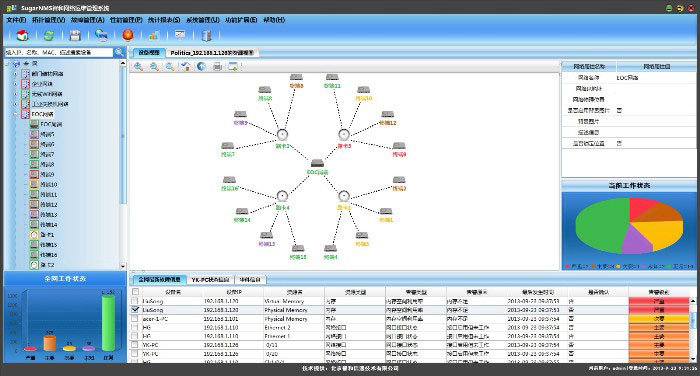The width and height of the screenshot is (700, 376).
Task: Open the bar chart statistics icon
Action: pos(154,36)
